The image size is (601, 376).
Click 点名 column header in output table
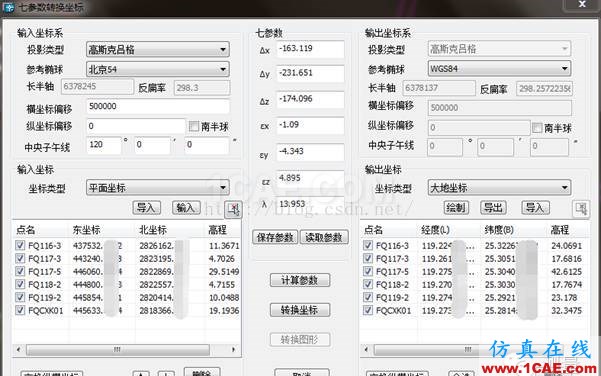[373, 230]
